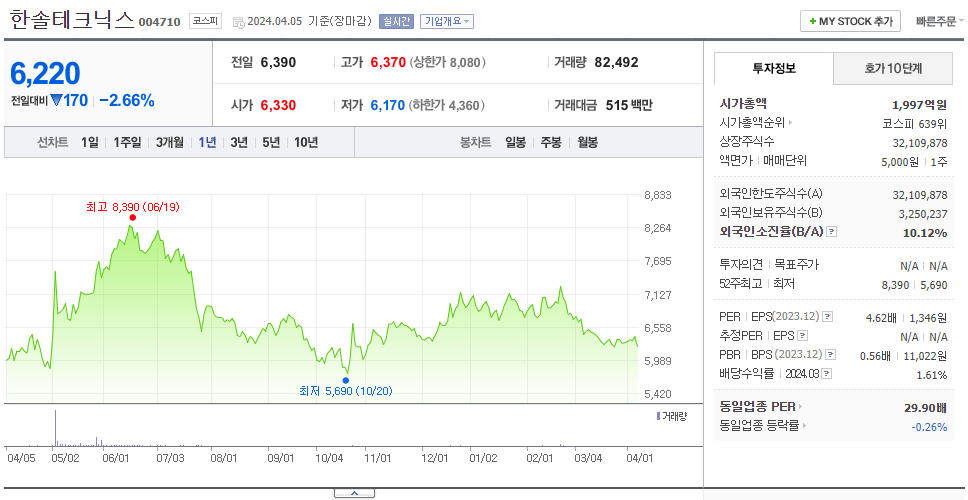Click the 전일 value 6,390
968x500 pixels.
pyautogui.click(x=278, y=62)
